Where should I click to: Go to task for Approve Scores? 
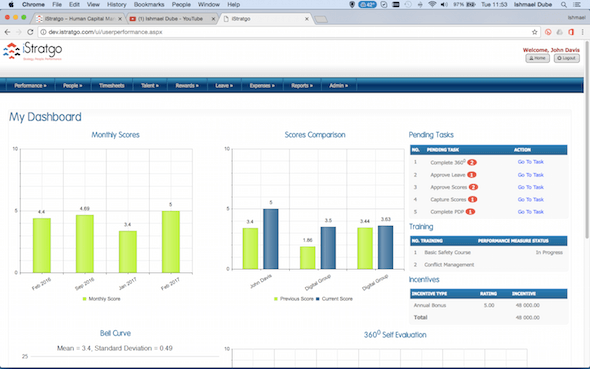[531, 187]
